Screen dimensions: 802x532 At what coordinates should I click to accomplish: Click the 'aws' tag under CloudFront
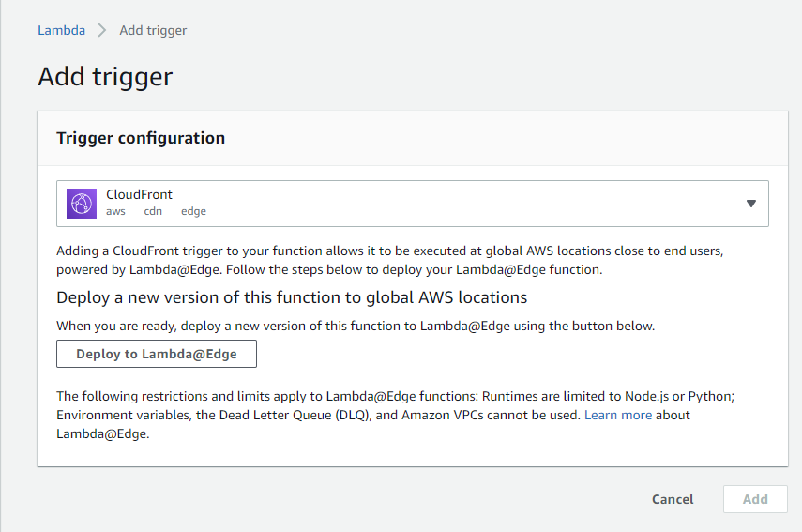[x=115, y=212]
